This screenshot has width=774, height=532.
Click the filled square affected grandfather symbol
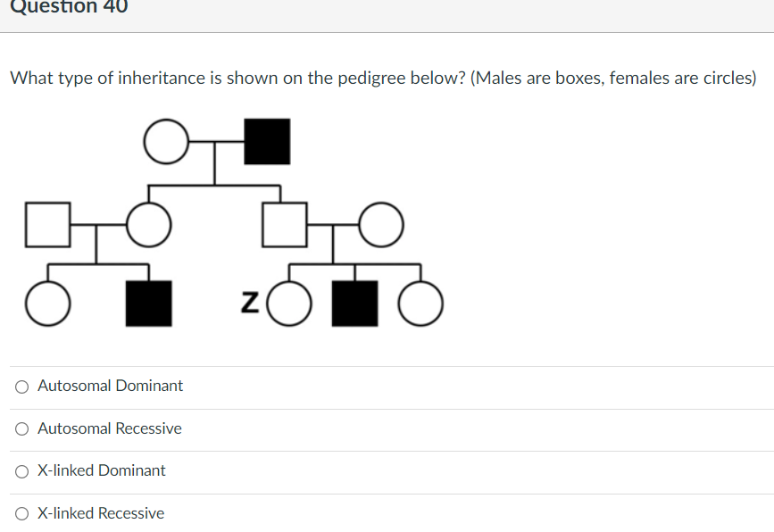[x=267, y=140]
